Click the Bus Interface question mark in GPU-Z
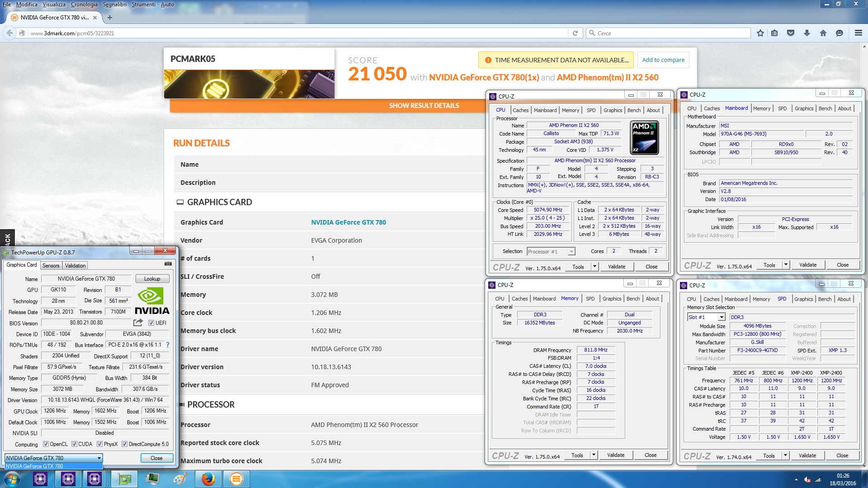 [168, 345]
